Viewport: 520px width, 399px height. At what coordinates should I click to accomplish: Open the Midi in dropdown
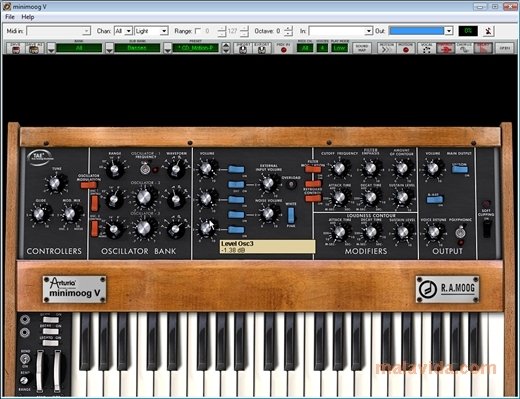[58, 31]
